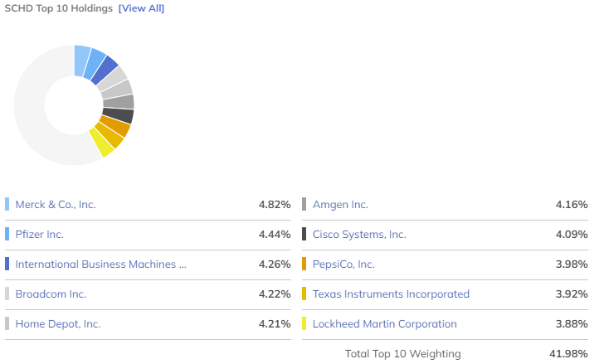Click the light blue Merck color swatch
This screenshot has width=594, height=364.
pyautogui.click(x=7, y=204)
